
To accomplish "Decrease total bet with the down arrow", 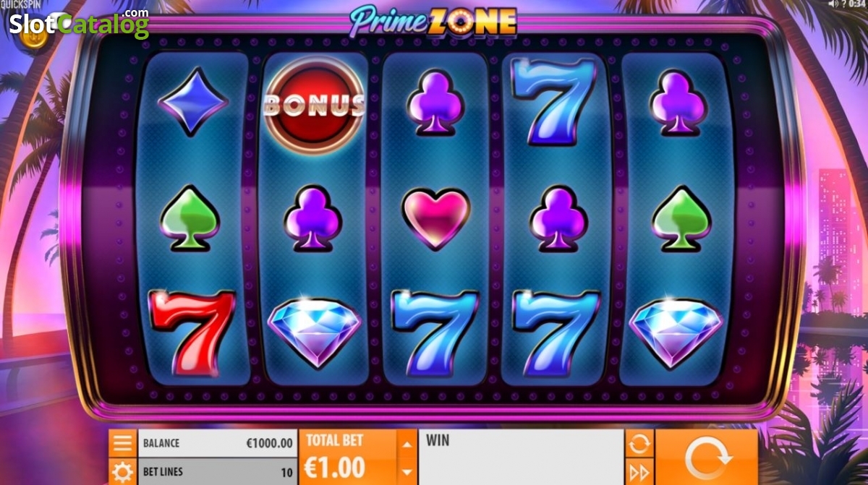I will coord(407,472).
